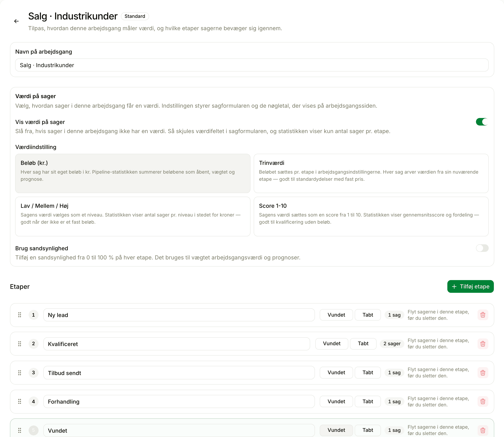Edit the Forhandling stage name field
The width and height of the screenshot is (504, 437).
[179, 401]
